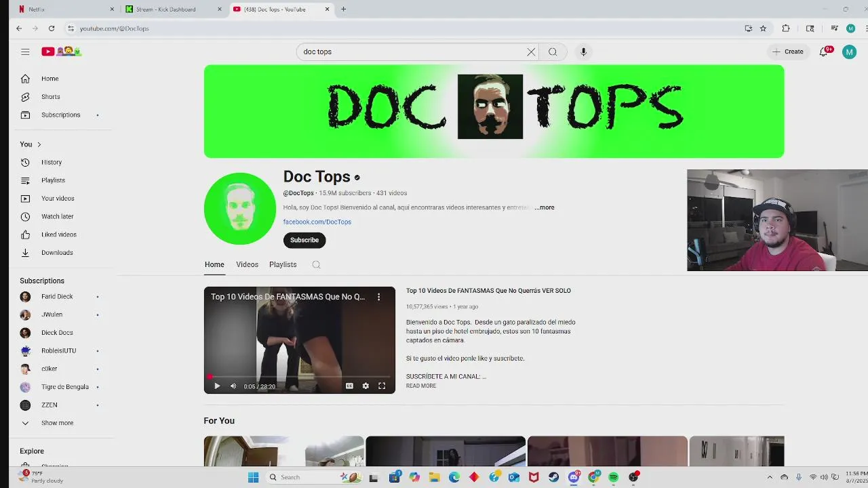Bookmark this page with star icon
The image size is (868, 488).
point(763,28)
